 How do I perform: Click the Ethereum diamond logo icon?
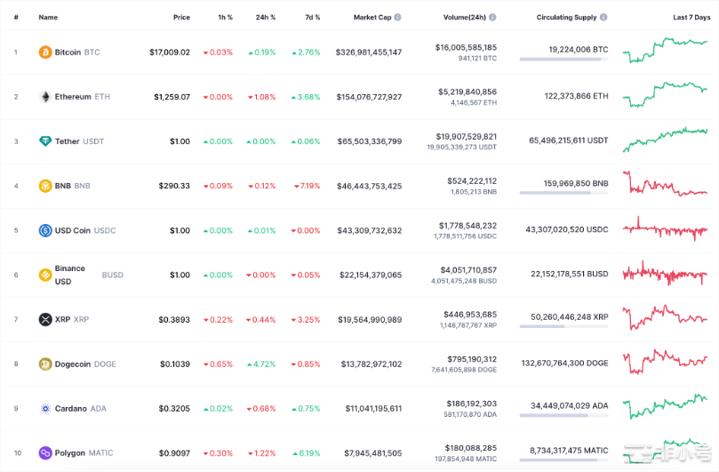tap(45, 96)
